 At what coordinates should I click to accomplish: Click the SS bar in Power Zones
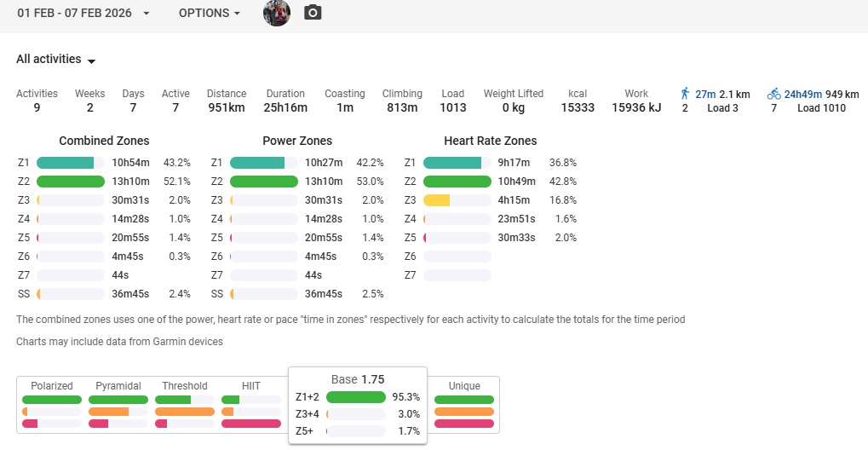click(263, 294)
